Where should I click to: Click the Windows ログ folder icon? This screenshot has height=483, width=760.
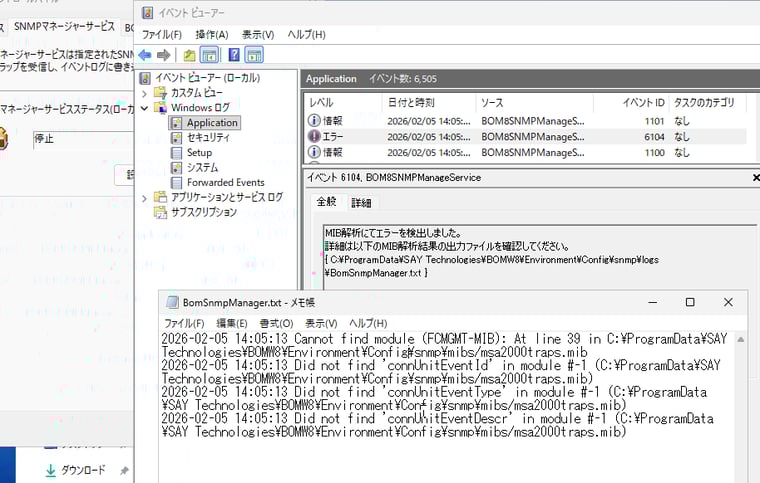(x=160, y=108)
